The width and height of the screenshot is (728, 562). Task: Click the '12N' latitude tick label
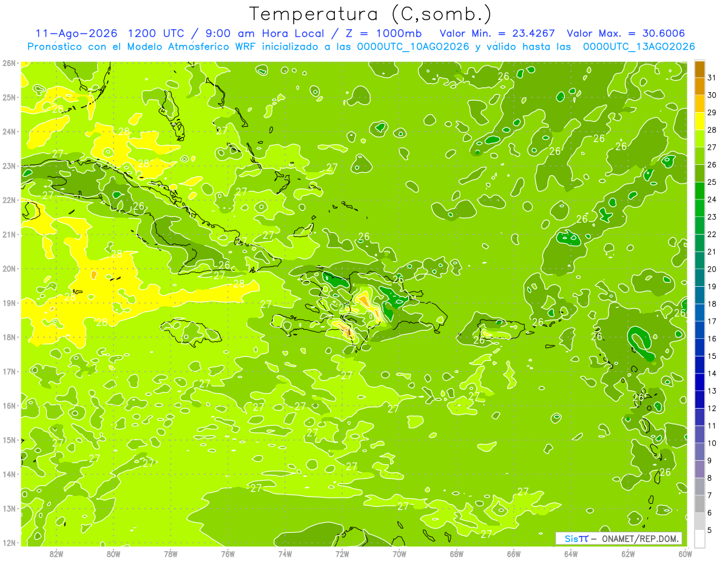point(9,543)
